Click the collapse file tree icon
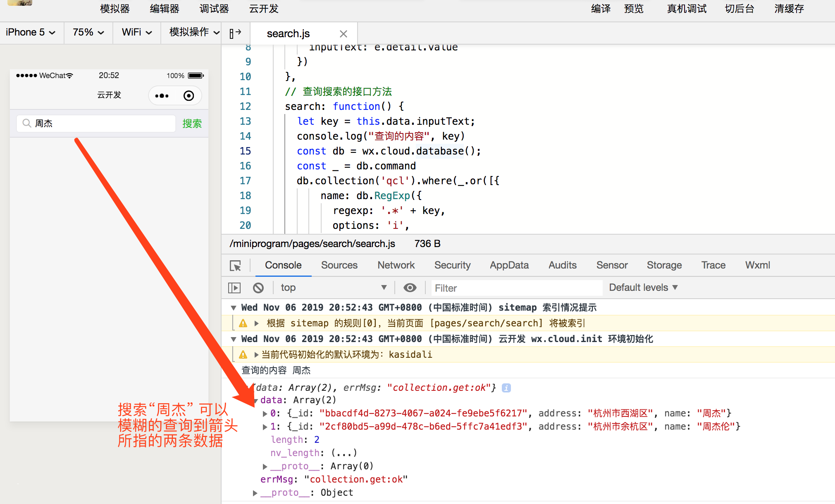Image resolution: width=835 pixels, height=504 pixels. tap(235, 33)
